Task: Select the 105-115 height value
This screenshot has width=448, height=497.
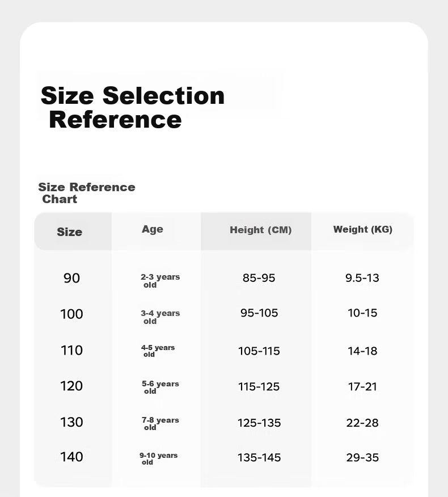Action: [x=259, y=351]
